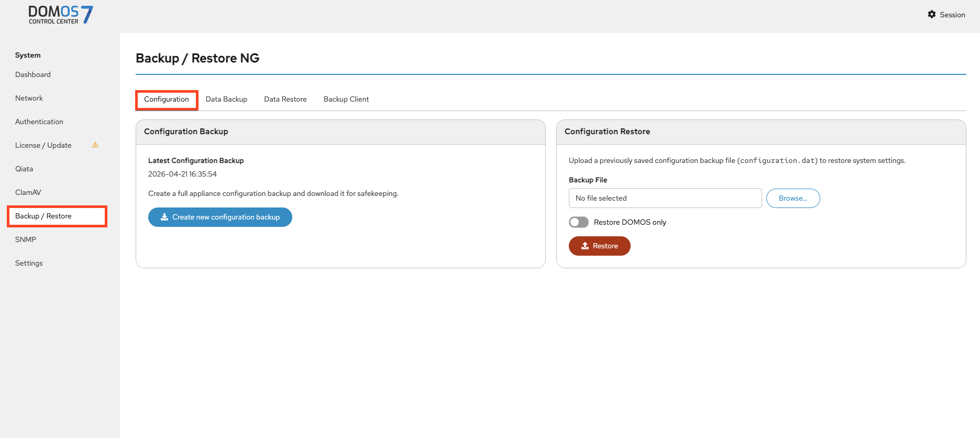The width and height of the screenshot is (980, 438).
Task: Click Create new configuration backup button
Action: coord(220,217)
